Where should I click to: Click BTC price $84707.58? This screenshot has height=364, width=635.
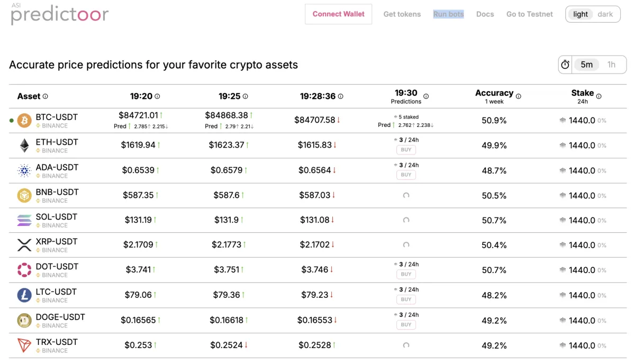pos(315,120)
